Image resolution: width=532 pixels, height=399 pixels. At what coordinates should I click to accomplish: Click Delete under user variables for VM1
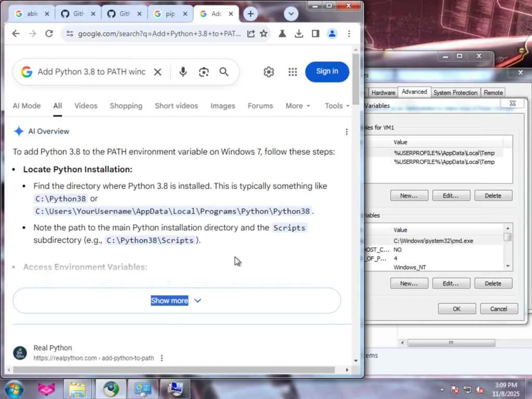click(493, 196)
